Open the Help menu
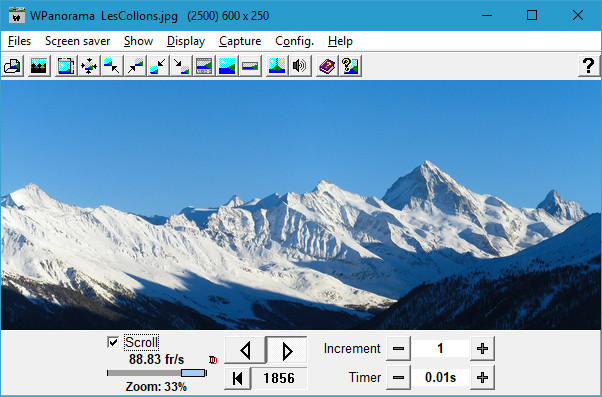The image size is (602, 397). [x=340, y=41]
